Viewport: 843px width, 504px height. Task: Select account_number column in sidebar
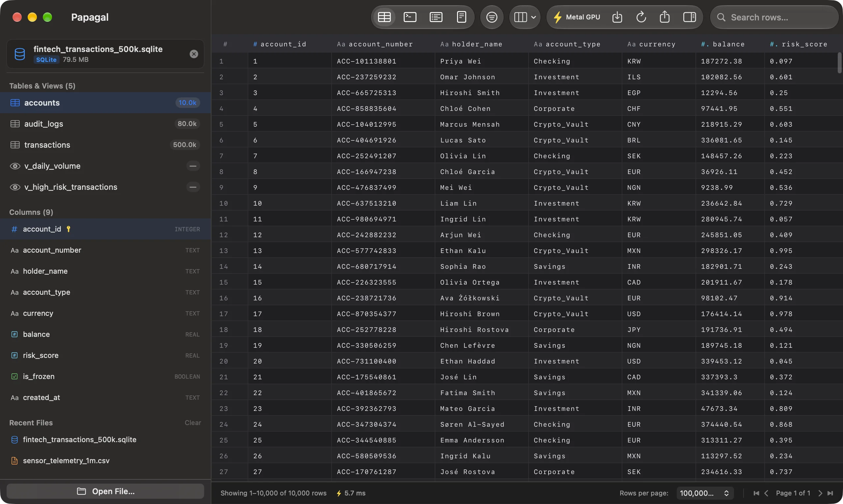105,250
